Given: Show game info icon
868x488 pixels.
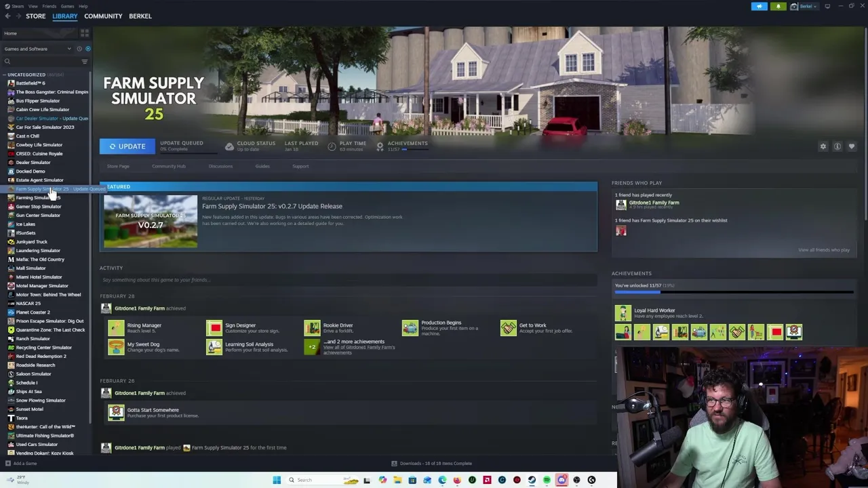Looking at the screenshot, I should point(837,146).
